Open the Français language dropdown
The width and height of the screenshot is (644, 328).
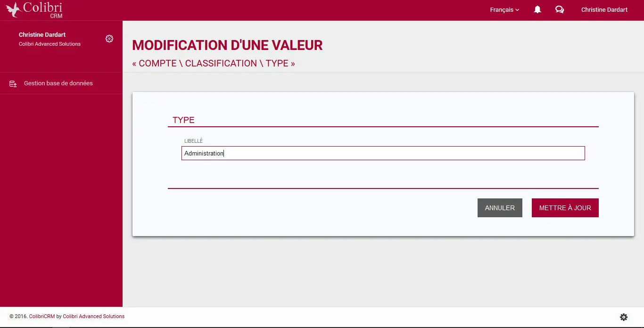(x=504, y=10)
